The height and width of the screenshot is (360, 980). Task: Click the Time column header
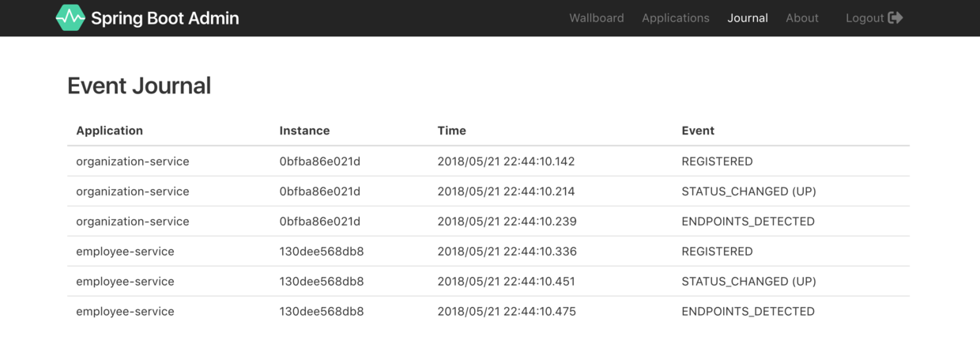[x=451, y=131]
